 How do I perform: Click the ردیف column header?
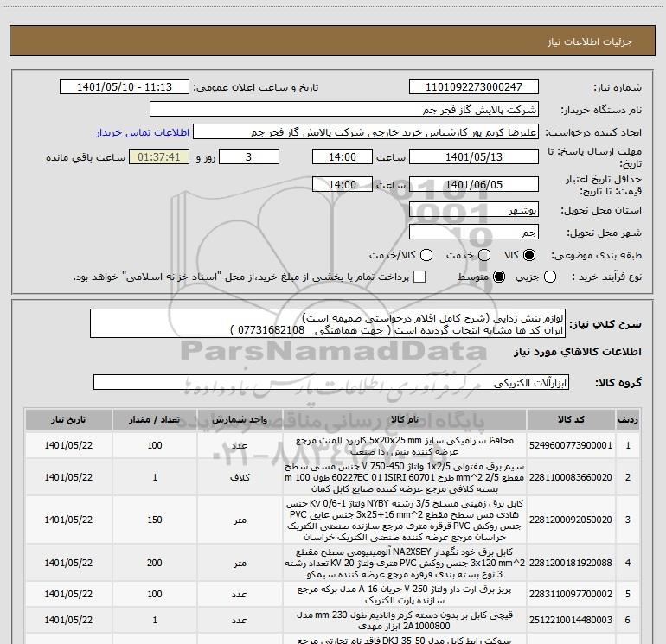pos(628,420)
